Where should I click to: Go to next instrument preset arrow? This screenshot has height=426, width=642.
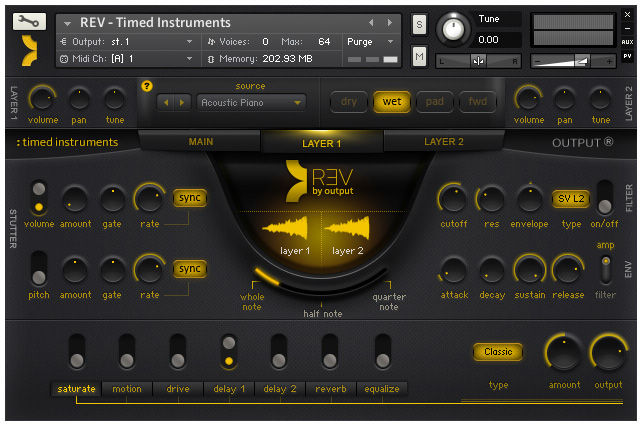tap(389, 23)
